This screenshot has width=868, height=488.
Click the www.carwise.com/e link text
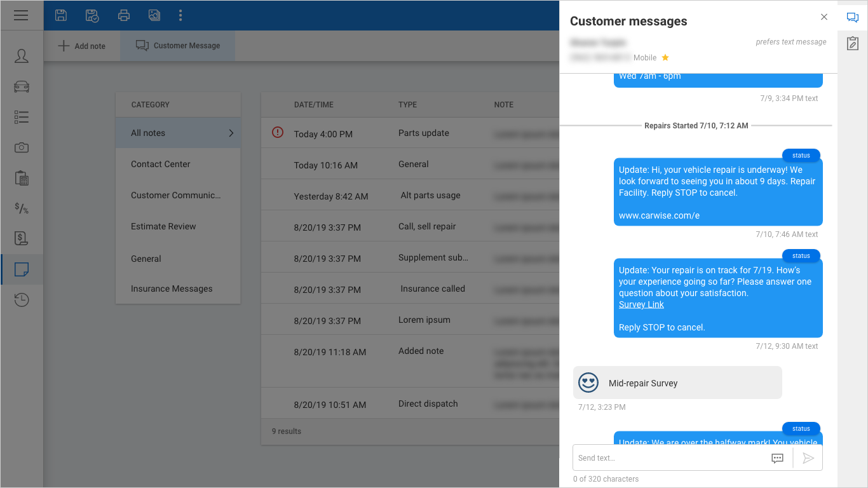click(659, 215)
